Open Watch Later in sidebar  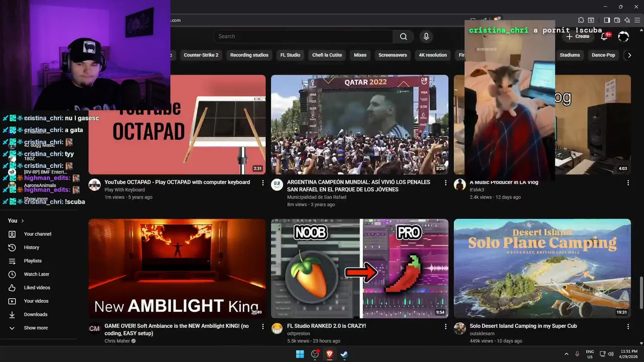tap(37, 274)
